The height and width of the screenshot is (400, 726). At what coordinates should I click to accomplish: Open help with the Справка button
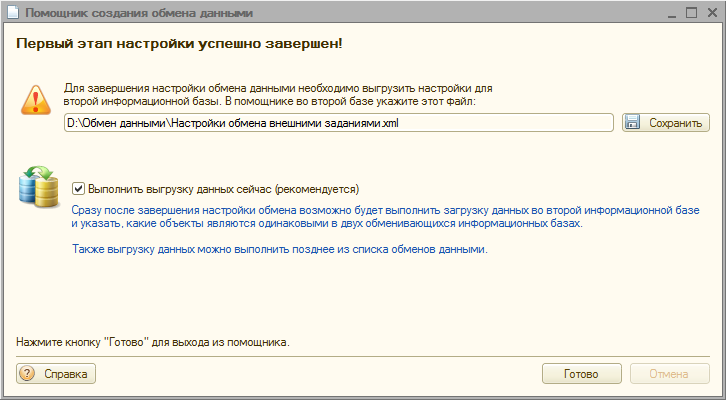click(x=55, y=374)
